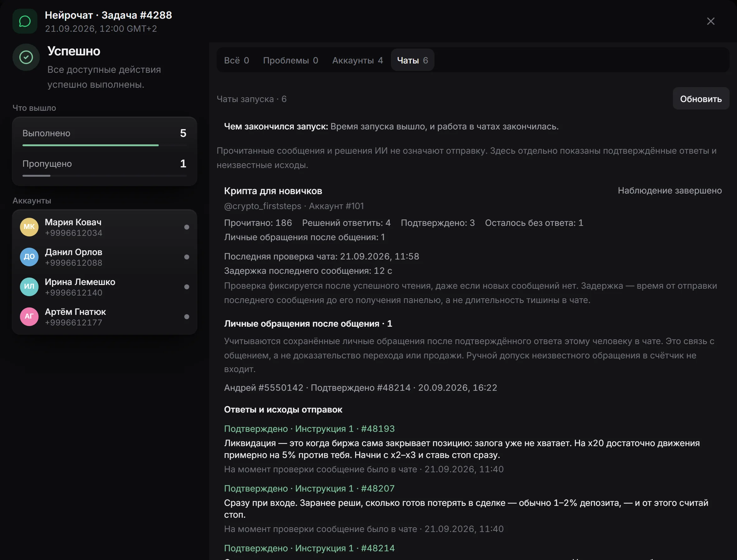737x560 pixels.
Task: Click phone number +9996612034
Action: (74, 233)
